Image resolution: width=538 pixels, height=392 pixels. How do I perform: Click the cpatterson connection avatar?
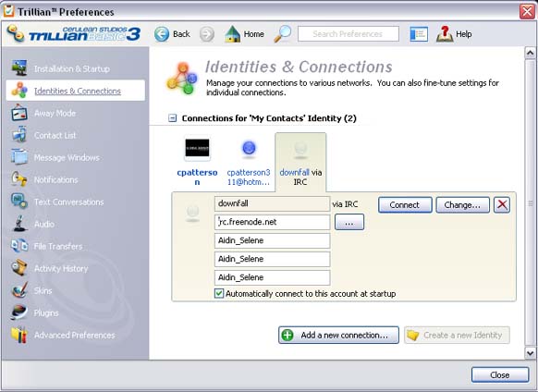coord(197,148)
